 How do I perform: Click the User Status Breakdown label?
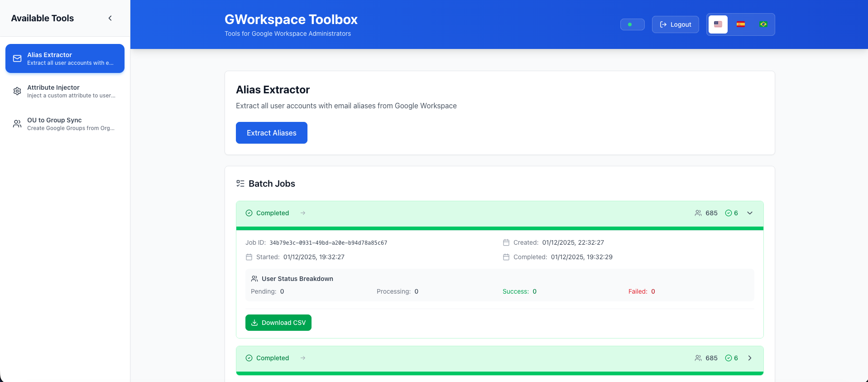pyautogui.click(x=297, y=279)
